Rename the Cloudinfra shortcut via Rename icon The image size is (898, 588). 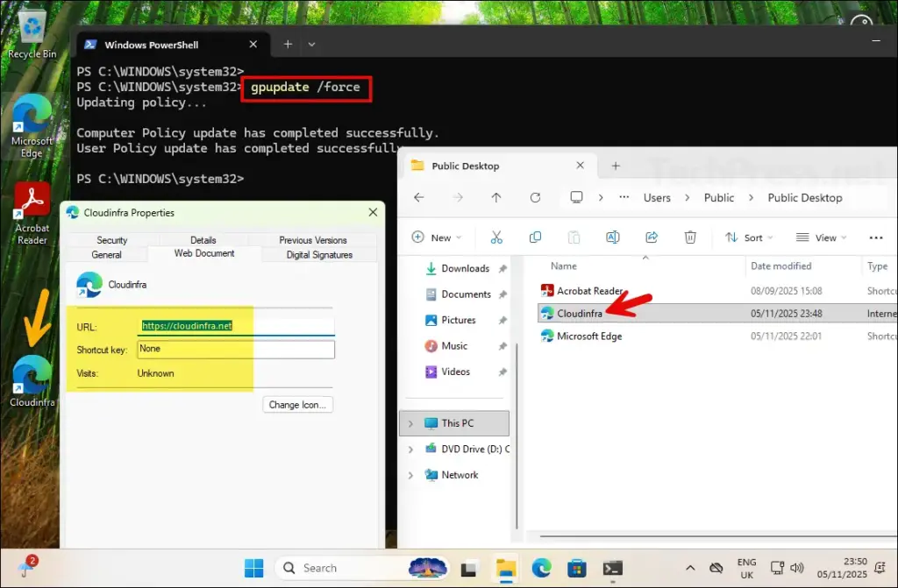point(612,237)
